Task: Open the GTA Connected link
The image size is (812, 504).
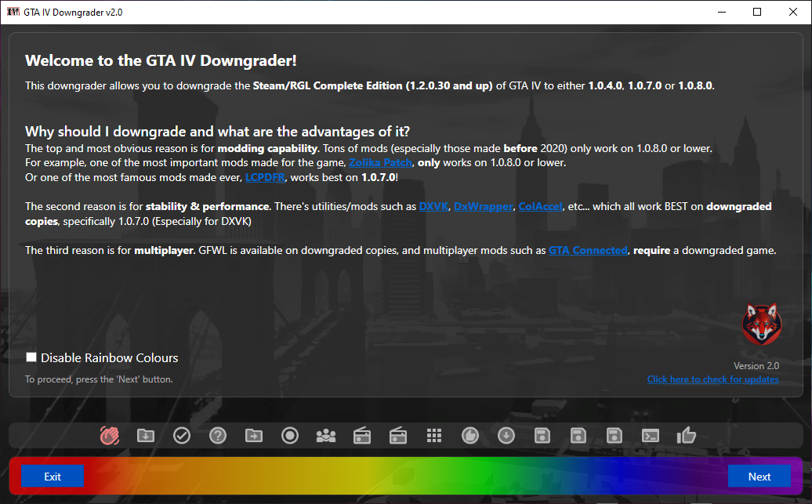Action: tap(588, 251)
